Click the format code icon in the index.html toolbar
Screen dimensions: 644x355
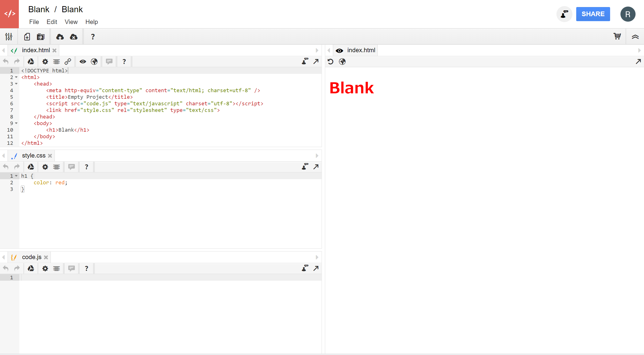tap(56, 61)
